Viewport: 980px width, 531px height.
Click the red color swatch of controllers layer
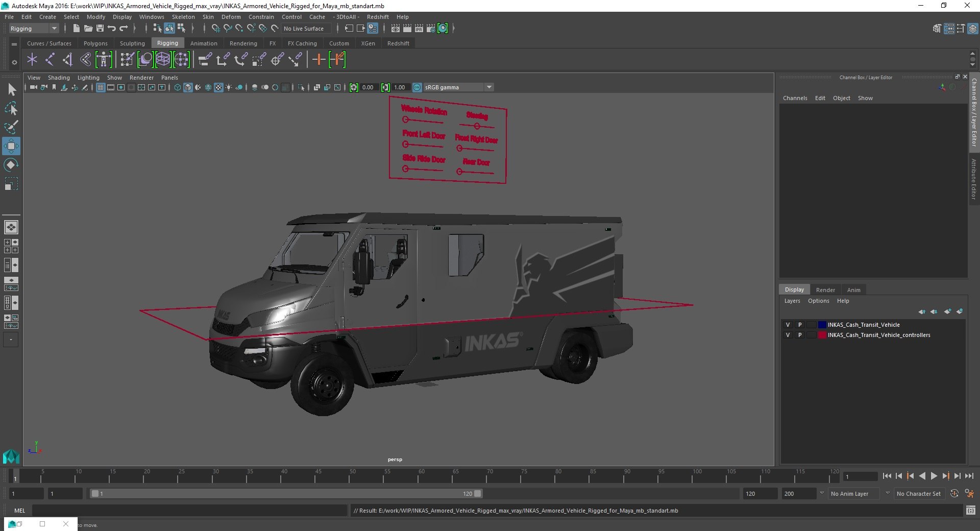click(x=822, y=335)
